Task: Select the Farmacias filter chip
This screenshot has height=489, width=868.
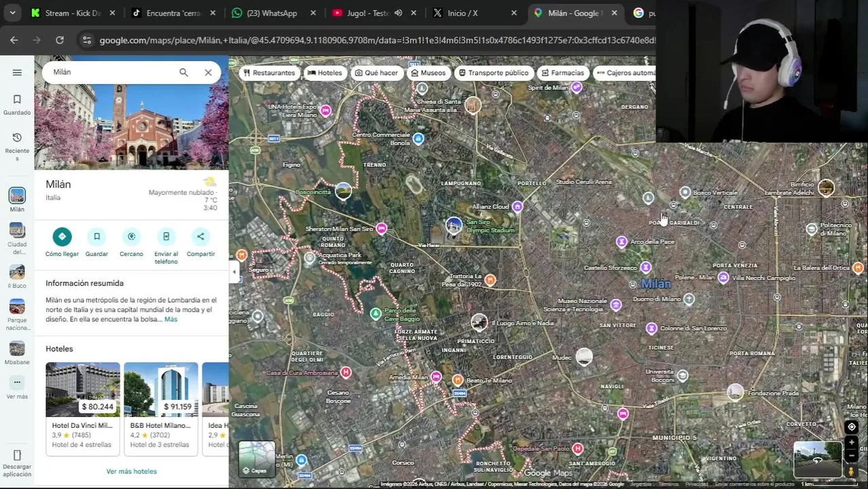Action: click(x=562, y=73)
